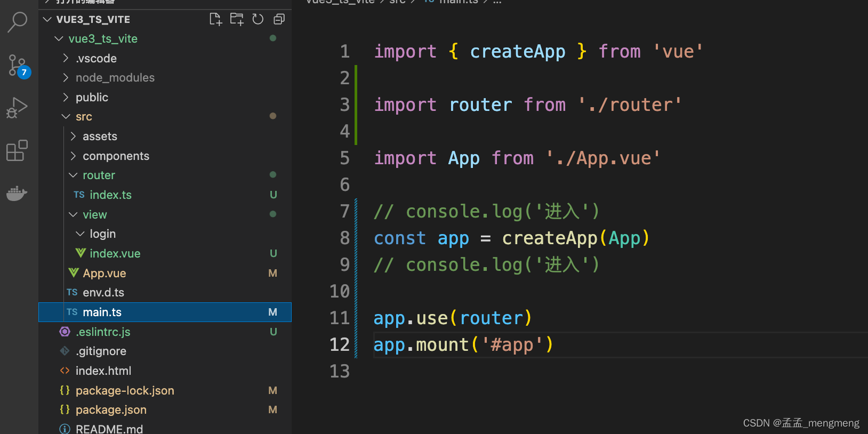Collapse all folders in explorer
Viewport: 868px width, 434px height.
279,19
